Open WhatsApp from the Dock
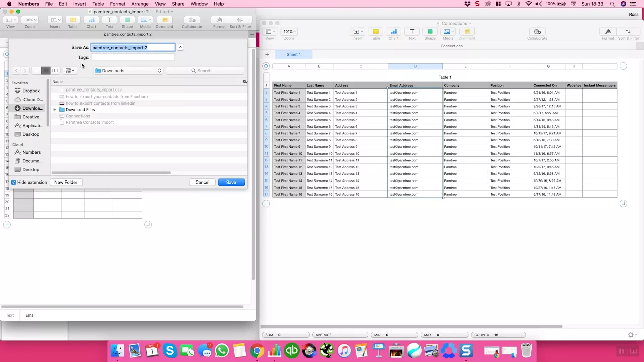Image resolution: width=644 pixels, height=362 pixels. pos(221,350)
